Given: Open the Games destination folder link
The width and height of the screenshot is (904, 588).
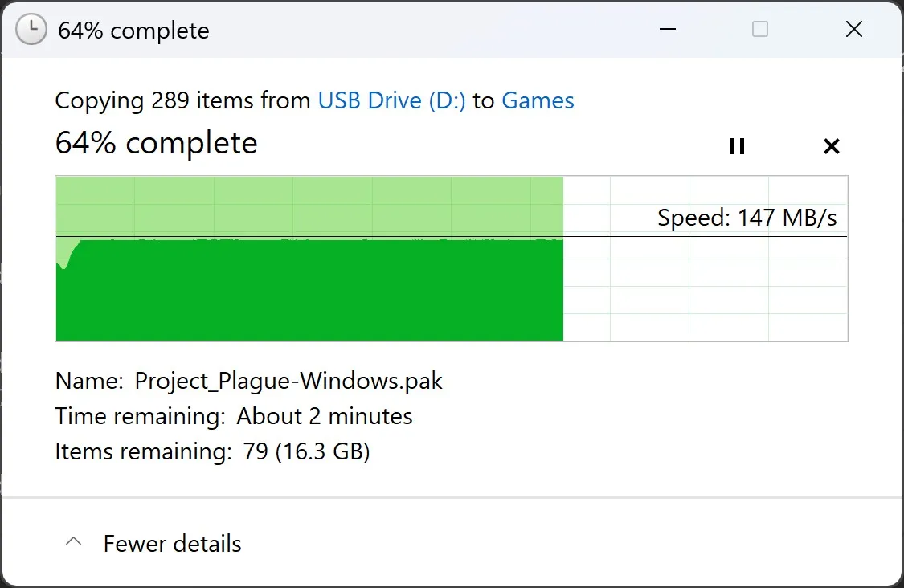Looking at the screenshot, I should (538, 101).
